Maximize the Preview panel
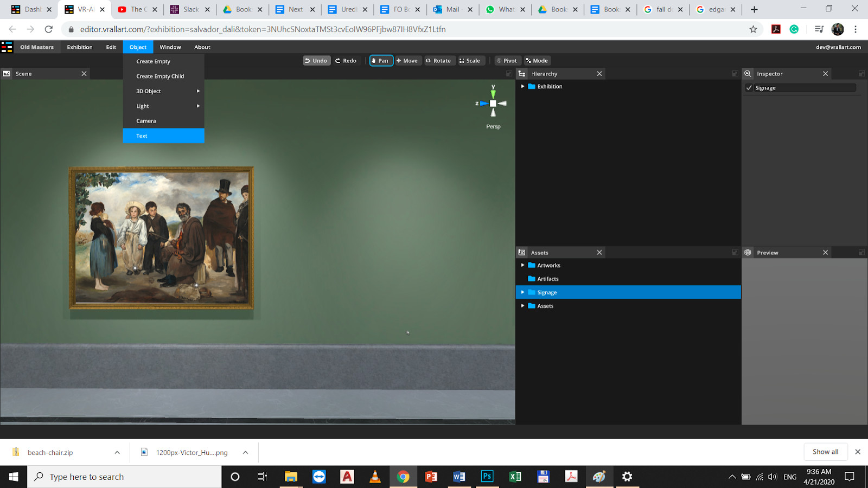 point(861,253)
